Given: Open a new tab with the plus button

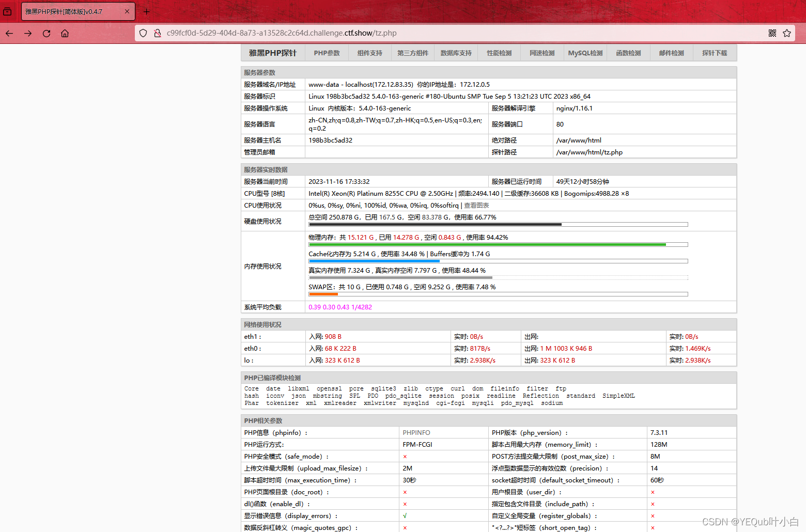Looking at the screenshot, I should (x=146, y=11).
